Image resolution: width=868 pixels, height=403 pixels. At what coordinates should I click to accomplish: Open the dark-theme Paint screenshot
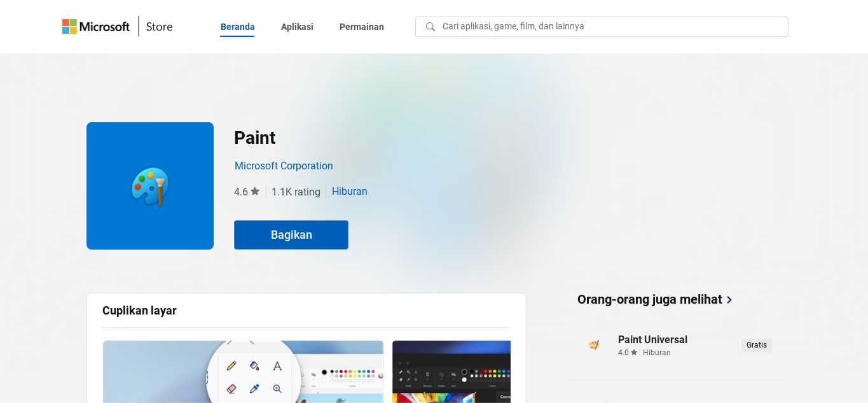[x=451, y=372]
